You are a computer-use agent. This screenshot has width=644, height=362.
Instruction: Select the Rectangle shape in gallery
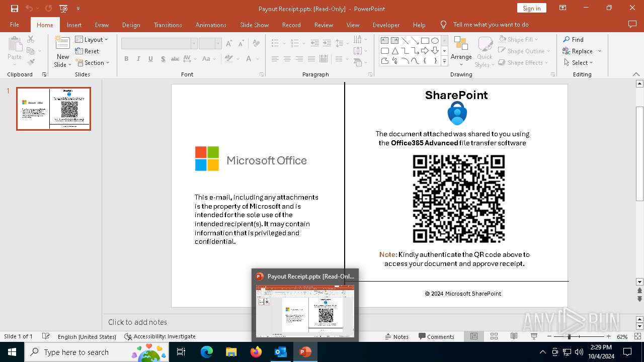point(425,40)
